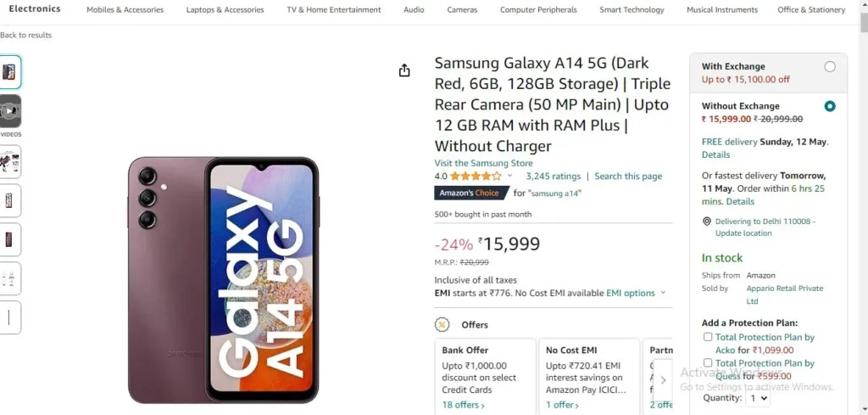Play the product video thumbnail
Image resolution: width=868 pixels, height=415 pixels.
9,111
